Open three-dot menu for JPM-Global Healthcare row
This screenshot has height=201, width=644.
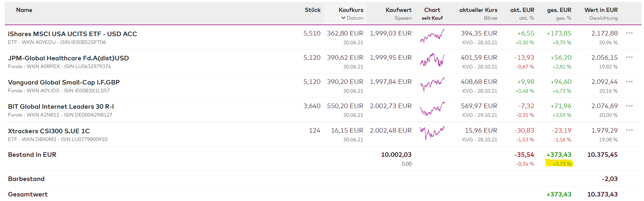(x=629, y=57)
